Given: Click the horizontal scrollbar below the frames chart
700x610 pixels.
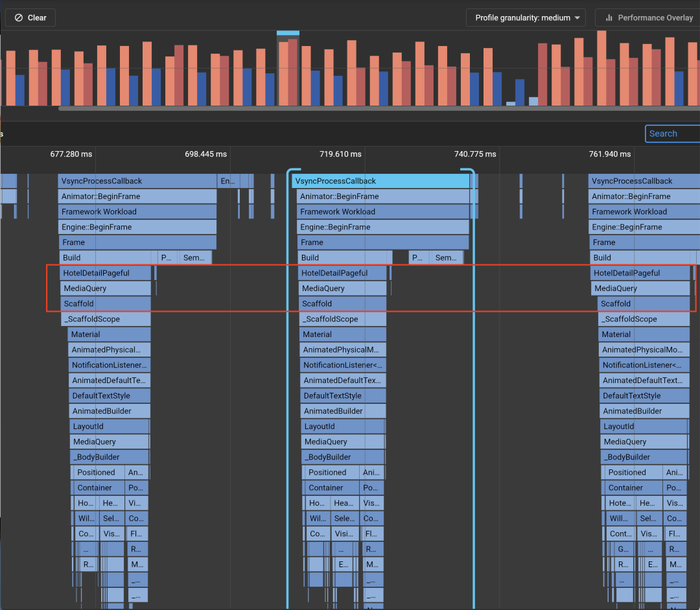Looking at the screenshot, I should click(376, 108).
